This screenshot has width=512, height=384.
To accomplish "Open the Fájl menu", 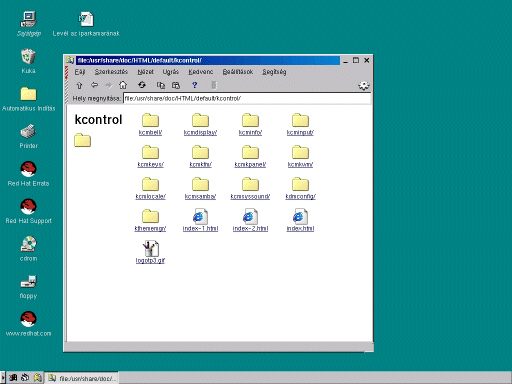I will (80, 72).
